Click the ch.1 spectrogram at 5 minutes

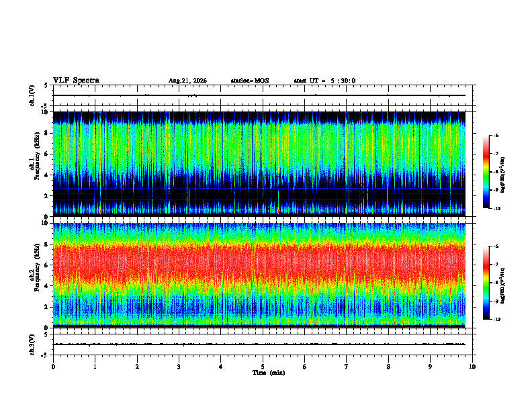263,164
